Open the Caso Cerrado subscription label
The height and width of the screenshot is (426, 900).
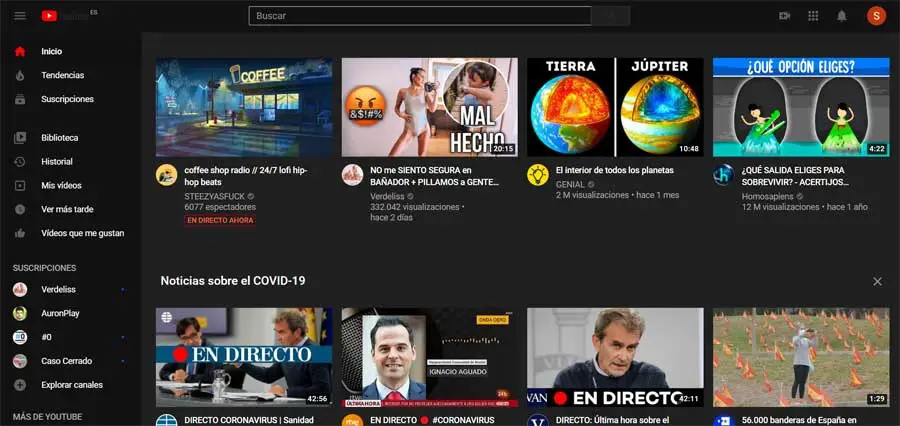coord(67,361)
